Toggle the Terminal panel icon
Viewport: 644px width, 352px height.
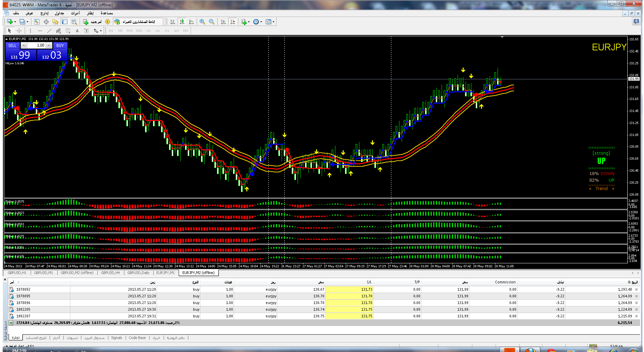pyautogui.click(x=65, y=22)
